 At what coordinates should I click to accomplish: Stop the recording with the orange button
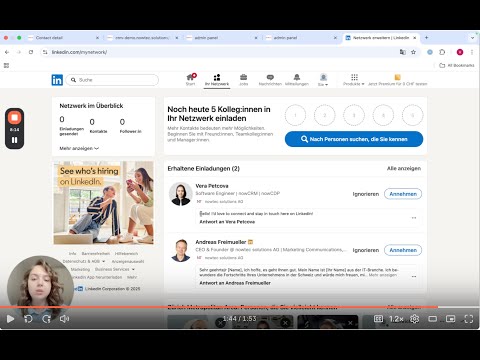pyautogui.click(x=14, y=117)
